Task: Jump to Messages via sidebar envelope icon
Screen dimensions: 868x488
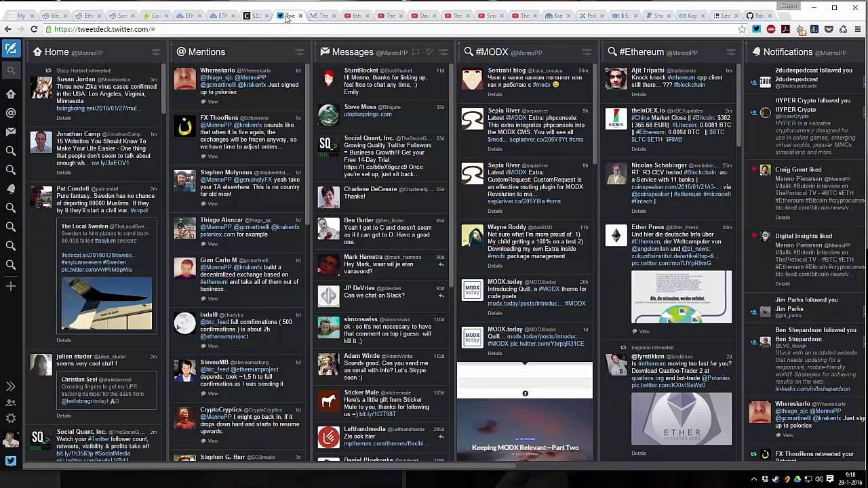Action: pyautogui.click(x=10, y=132)
